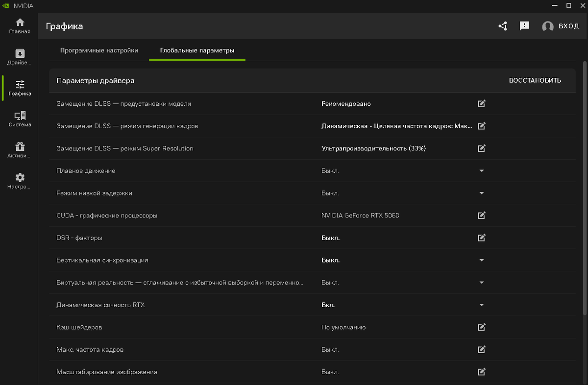588x385 pixels.
Task: Edit DLSS Super Resolution mode
Action: pyautogui.click(x=482, y=148)
